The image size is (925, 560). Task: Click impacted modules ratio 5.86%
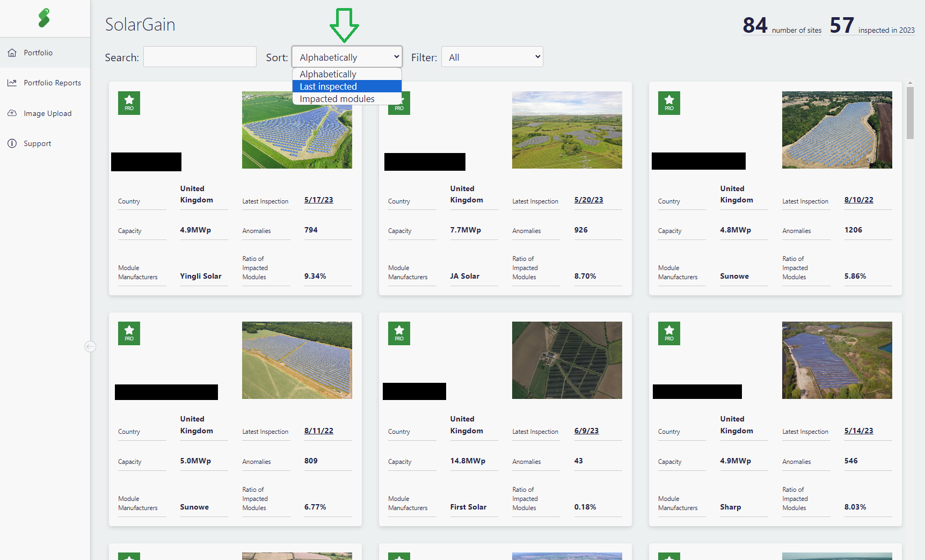pos(855,276)
